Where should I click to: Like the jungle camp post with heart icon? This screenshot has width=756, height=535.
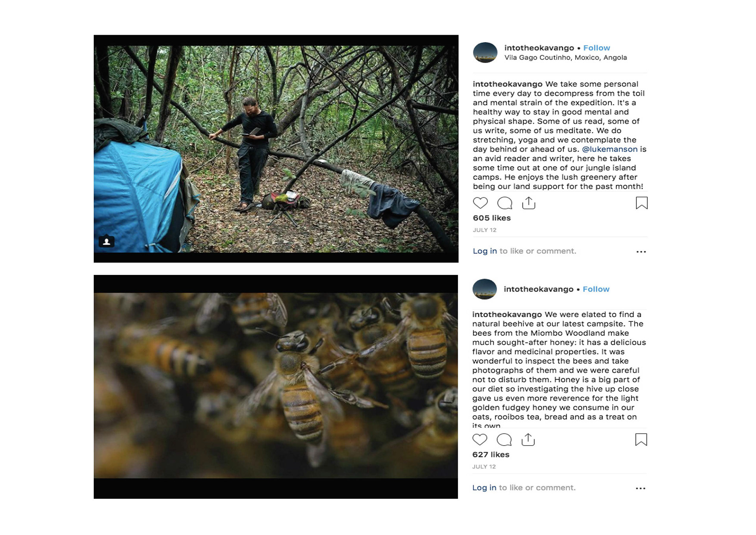[x=480, y=203]
